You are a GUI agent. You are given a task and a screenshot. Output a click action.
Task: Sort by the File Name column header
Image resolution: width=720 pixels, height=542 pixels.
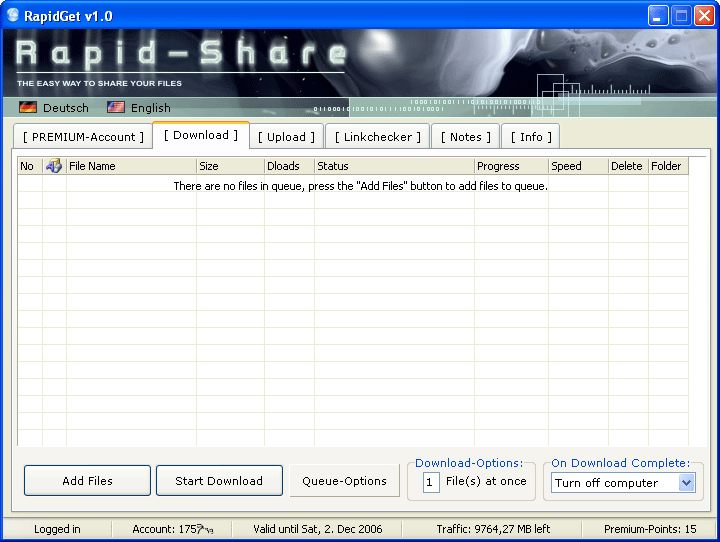(131, 166)
